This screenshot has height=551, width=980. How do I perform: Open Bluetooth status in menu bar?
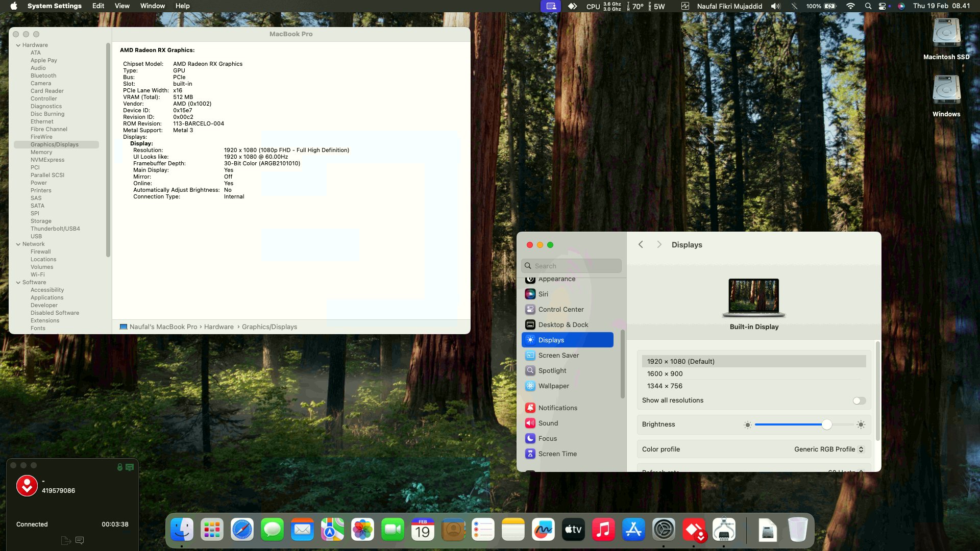[x=794, y=6]
